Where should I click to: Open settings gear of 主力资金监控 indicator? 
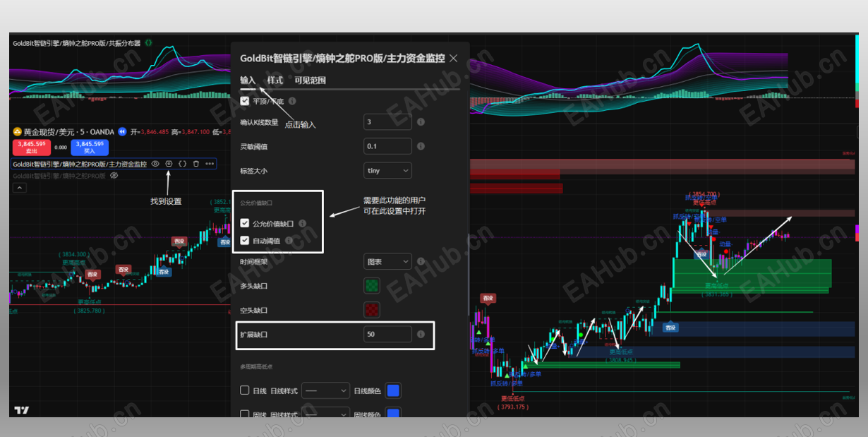(x=169, y=164)
